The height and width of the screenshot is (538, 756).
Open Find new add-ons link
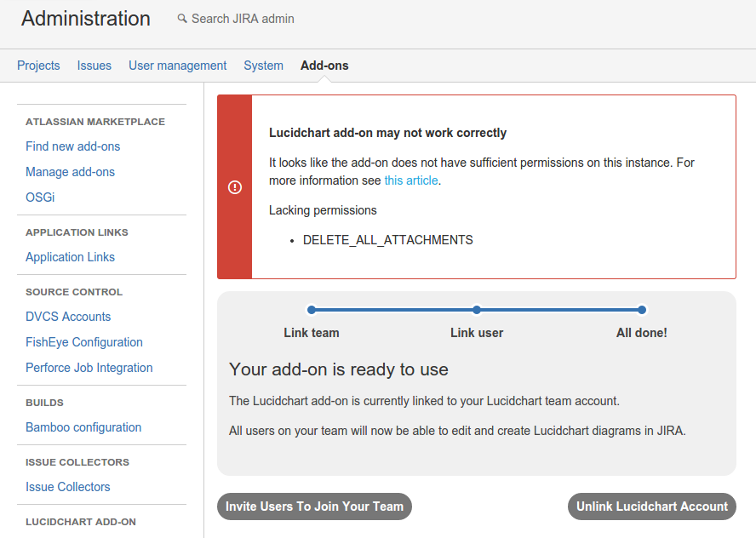73,146
